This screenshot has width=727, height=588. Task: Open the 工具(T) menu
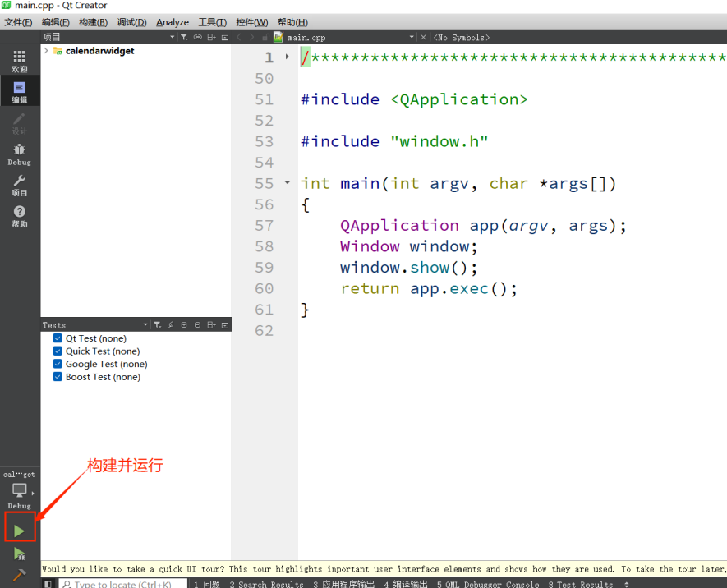213,22
